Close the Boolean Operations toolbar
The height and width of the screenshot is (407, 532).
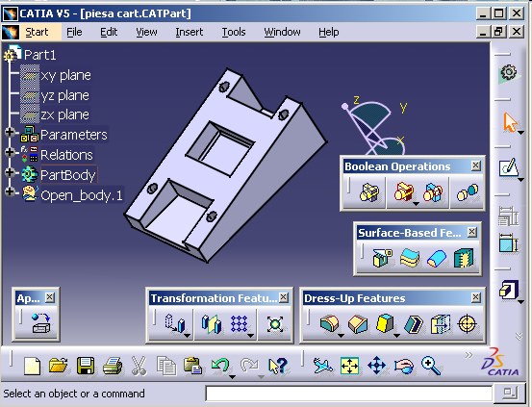tap(476, 165)
